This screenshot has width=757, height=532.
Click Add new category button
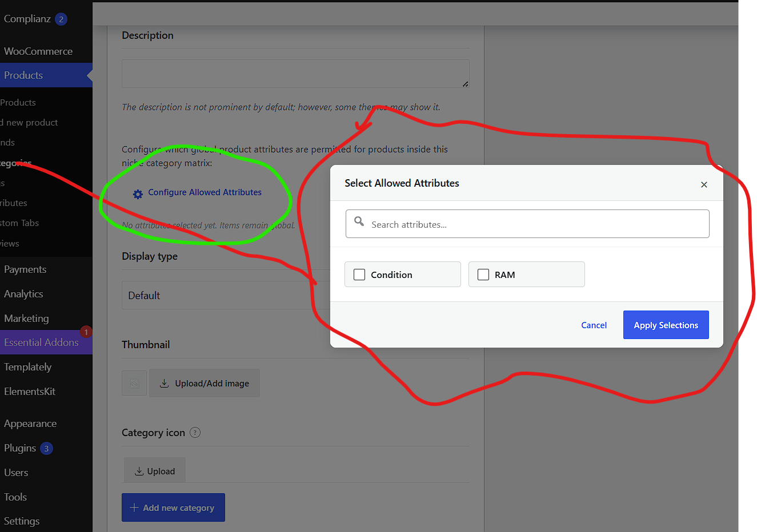[173, 507]
